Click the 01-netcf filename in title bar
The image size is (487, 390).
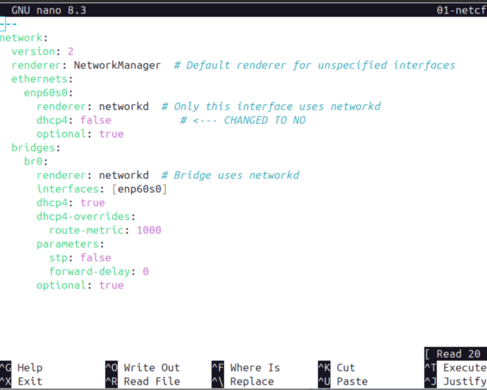coord(462,10)
